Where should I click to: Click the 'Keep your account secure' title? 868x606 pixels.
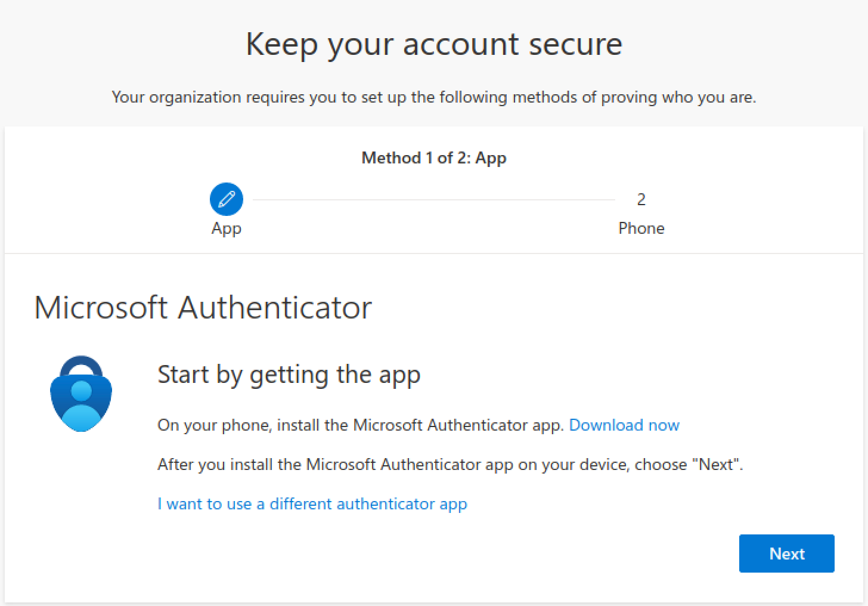tap(434, 44)
